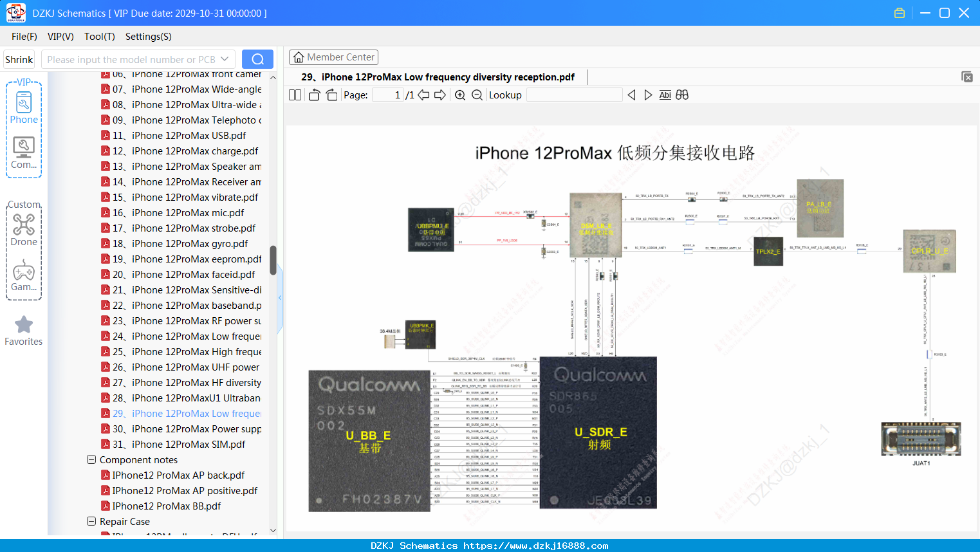The width and height of the screenshot is (980, 552).
Task: Find next lookup match
Action: pyautogui.click(x=648, y=95)
